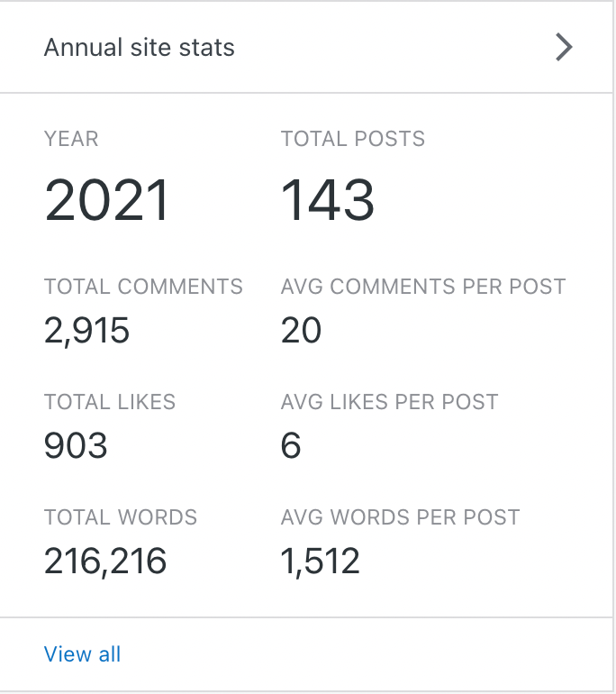Image resolution: width=616 pixels, height=694 pixels.
Task: Select the total likes value 903
Action: pyautogui.click(x=76, y=446)
